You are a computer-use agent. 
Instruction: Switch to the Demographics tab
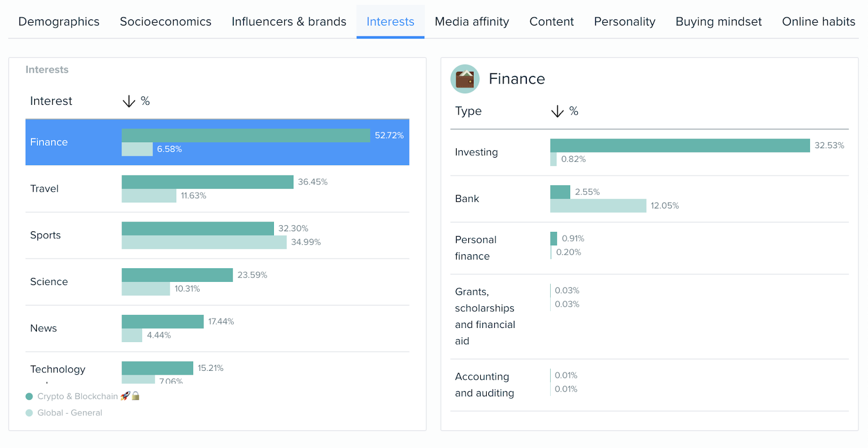(59, 21)
